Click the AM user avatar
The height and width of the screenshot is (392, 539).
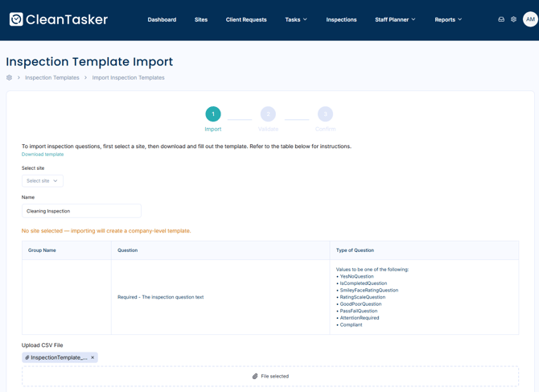(x=530, y=19)
